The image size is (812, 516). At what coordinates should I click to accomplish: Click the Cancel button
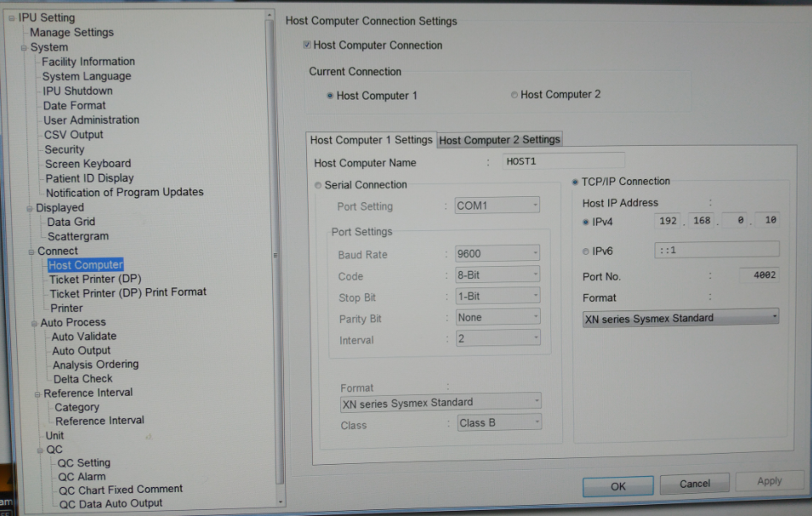[694, 484]
